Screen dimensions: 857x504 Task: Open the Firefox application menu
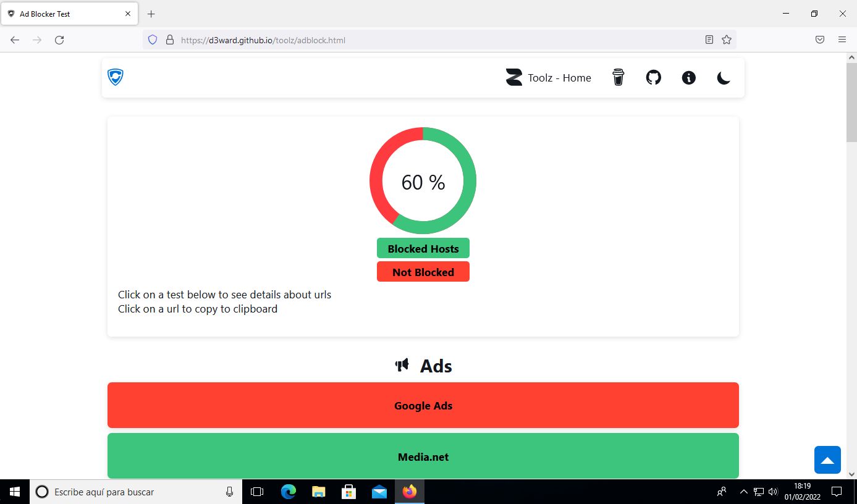coord(842,40)
